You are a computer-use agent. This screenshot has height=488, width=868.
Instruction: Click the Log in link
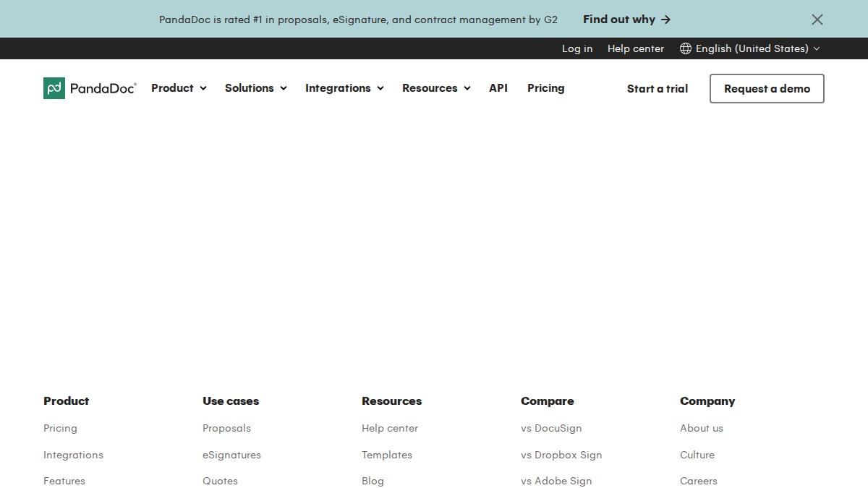tap(577, 48)
